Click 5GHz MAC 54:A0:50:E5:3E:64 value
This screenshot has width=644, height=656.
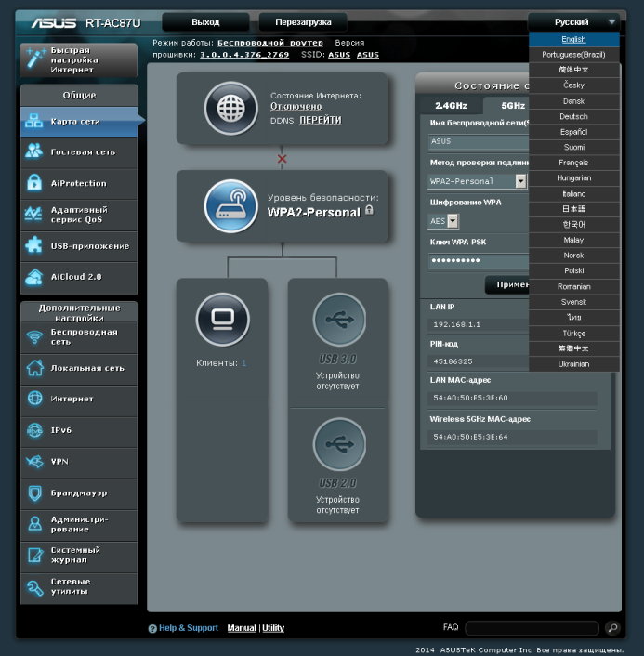tap(470, 437)
